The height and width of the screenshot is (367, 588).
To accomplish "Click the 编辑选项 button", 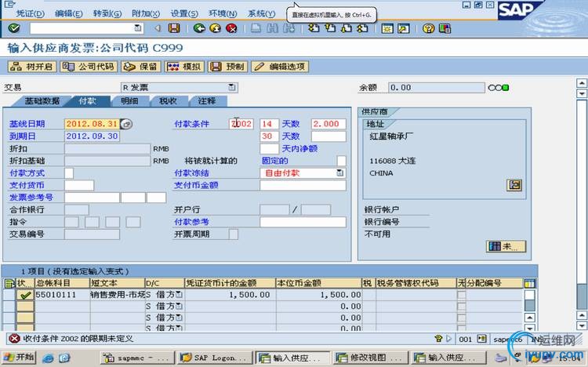I will tap(280, 67).
